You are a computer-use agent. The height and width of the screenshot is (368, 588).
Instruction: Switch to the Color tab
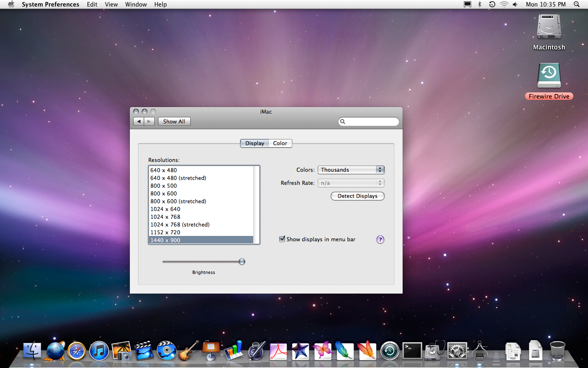280,143
